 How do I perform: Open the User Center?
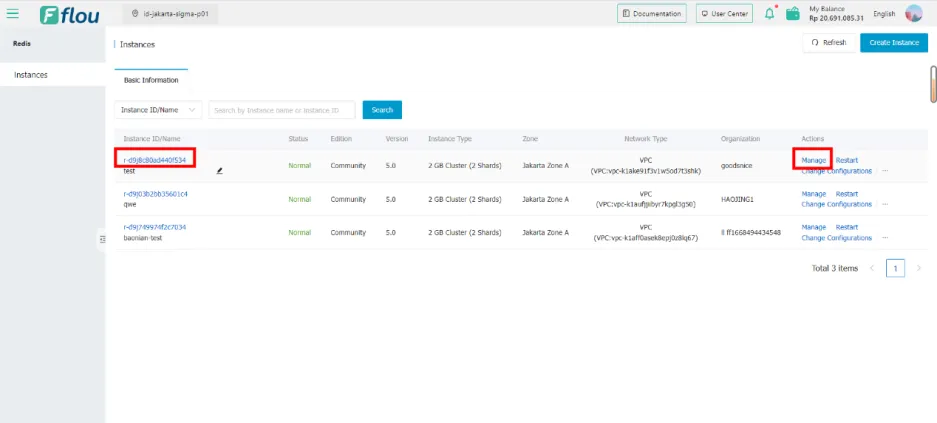(724, 14)
